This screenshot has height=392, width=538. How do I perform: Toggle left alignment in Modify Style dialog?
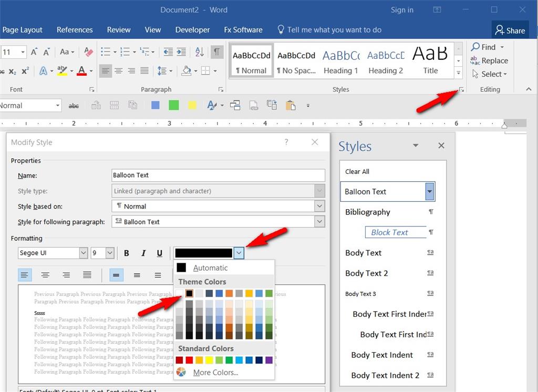25,275
